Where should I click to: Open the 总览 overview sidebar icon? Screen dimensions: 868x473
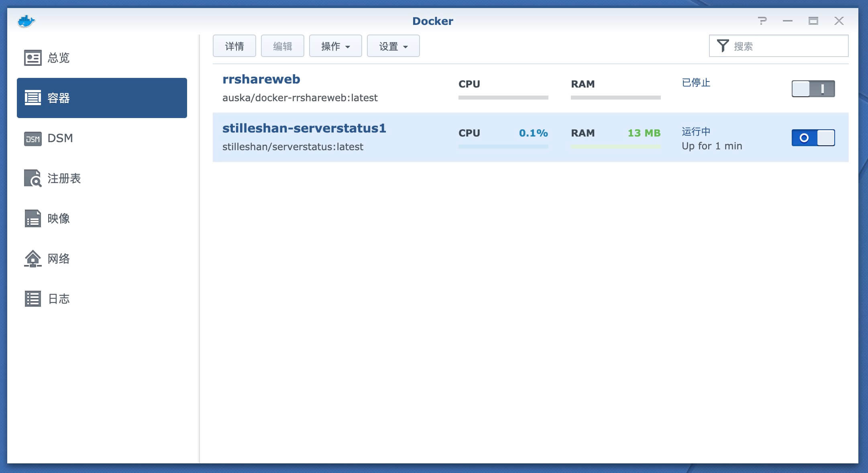33,58
